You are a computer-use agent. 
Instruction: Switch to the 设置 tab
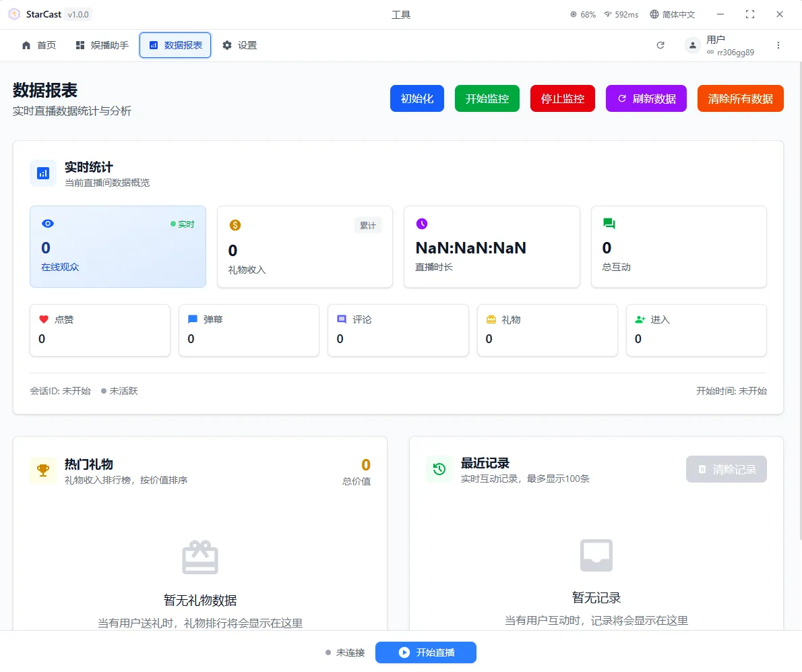[x=239, y=45]
